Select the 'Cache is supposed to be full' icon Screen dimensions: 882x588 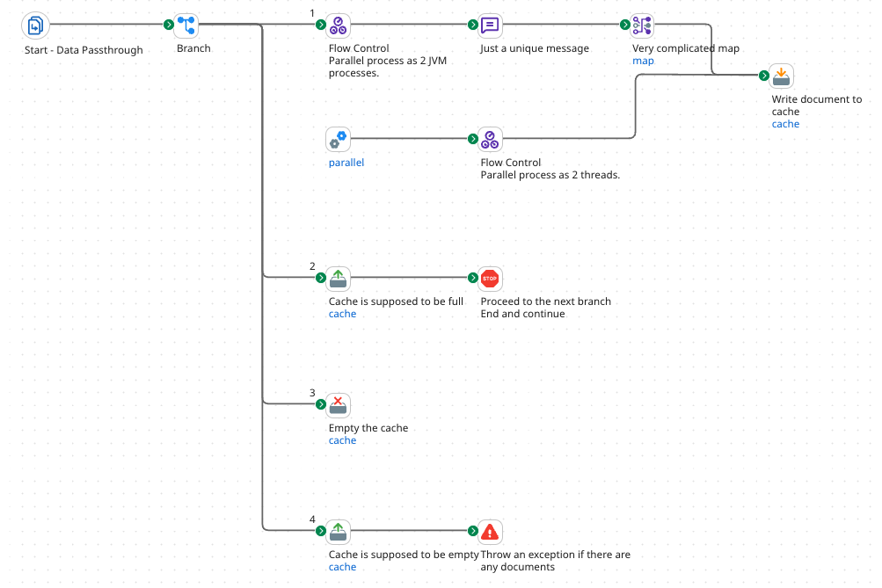339,279
